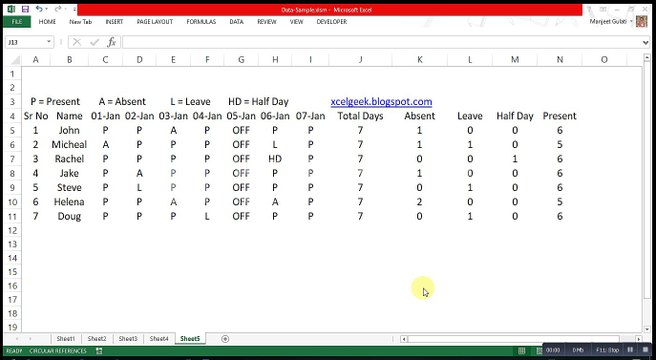Click the Excel application icon in title bar
This screenshot has height=360, width=656.
tap(11, 9)
